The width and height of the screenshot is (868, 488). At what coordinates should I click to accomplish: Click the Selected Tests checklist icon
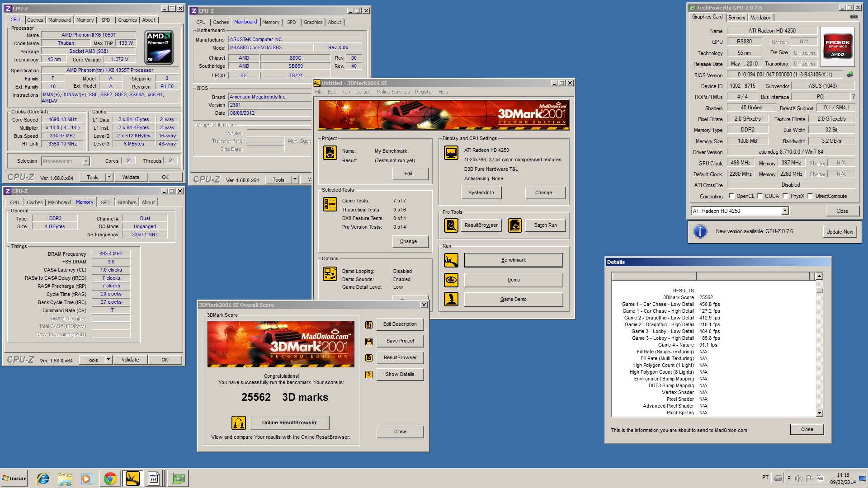(330, 204)
